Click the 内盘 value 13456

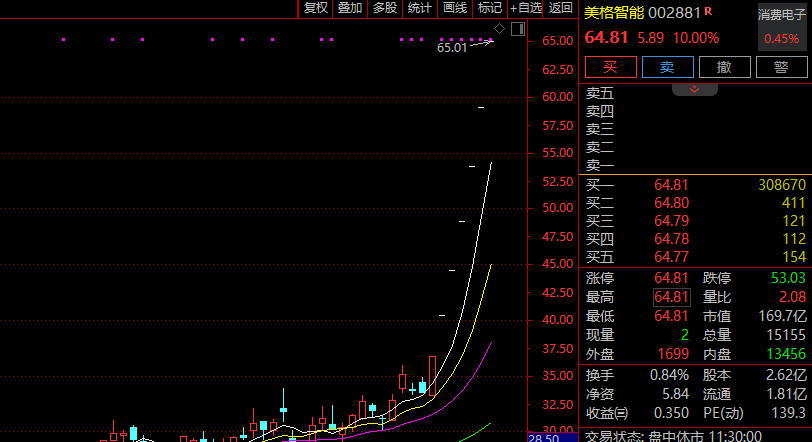[x=786, y=354]
